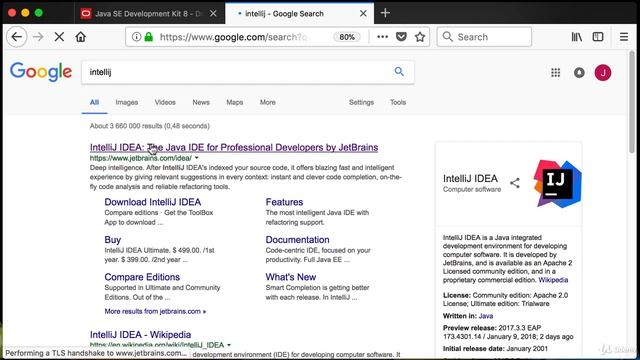This screenshot has width=640, height=360.
Task: Click the forward navigation arrow
Action: [38, 37]
